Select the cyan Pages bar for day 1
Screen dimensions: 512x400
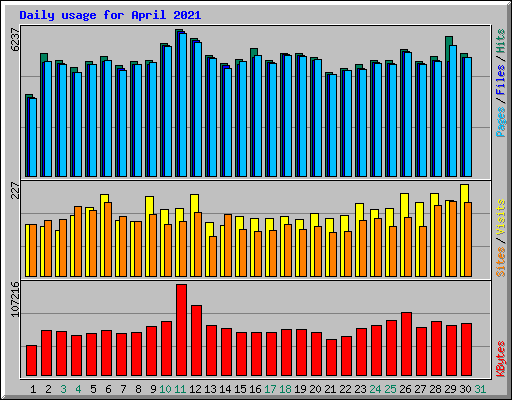click(33, 137)
